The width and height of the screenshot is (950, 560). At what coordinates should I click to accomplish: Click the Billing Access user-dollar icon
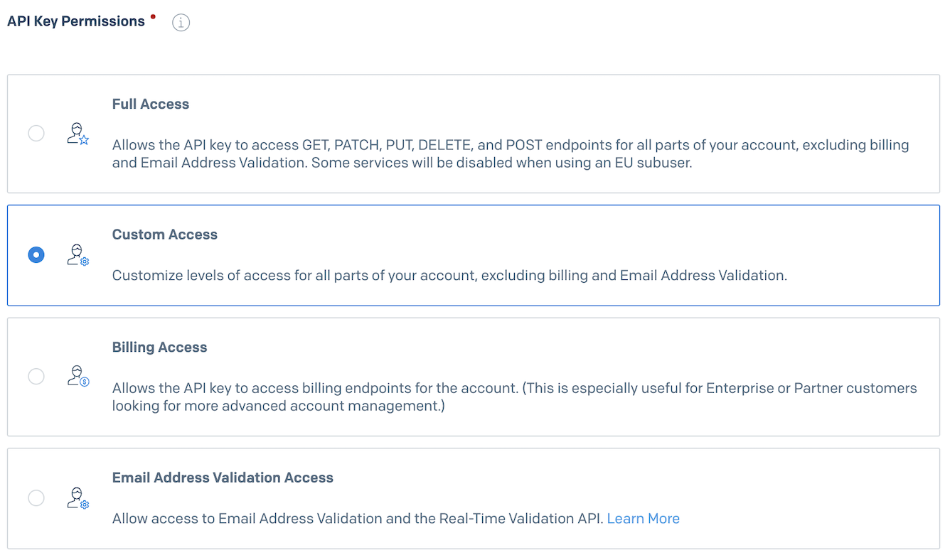pyautogui.click(x=78, y=376)
